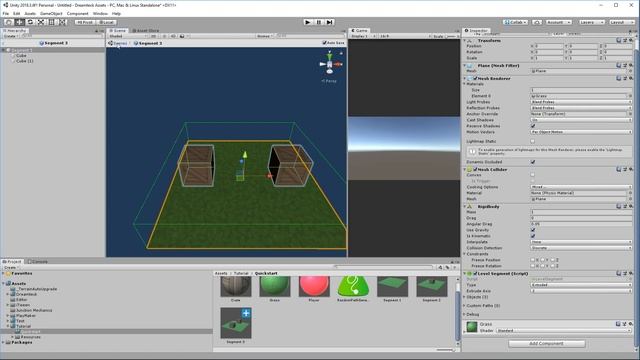Open the Component menu
The height and width of the screenshot is (360, 640).
pos(78,13)
